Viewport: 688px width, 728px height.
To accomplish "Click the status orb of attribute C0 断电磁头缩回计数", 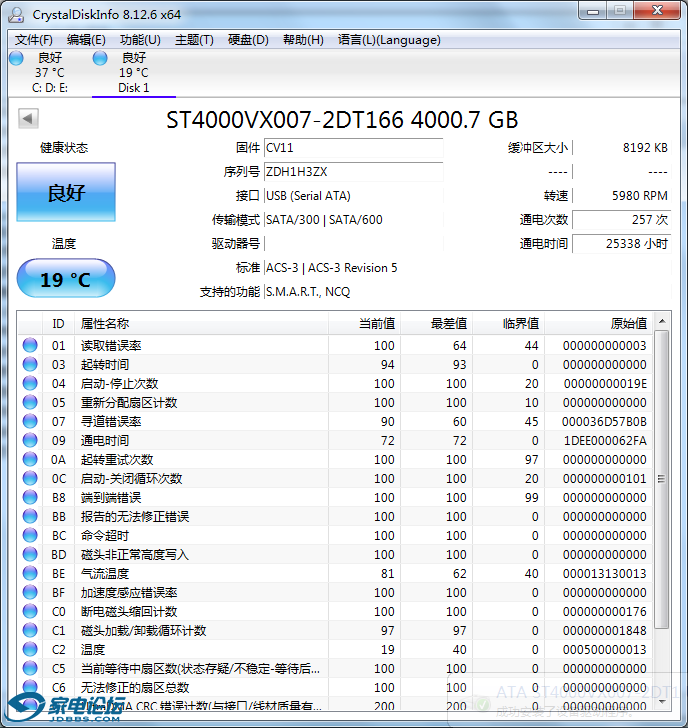I will click(x=30, y=611).
